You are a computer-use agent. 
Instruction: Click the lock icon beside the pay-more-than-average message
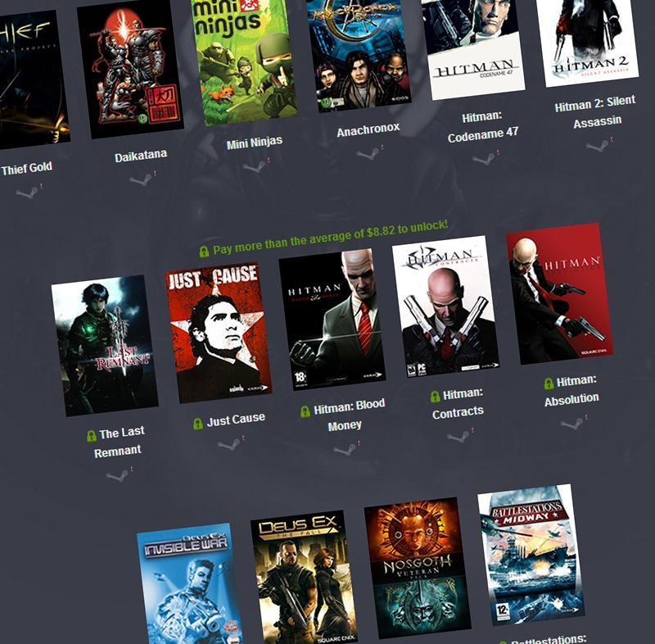pos(204,252)
